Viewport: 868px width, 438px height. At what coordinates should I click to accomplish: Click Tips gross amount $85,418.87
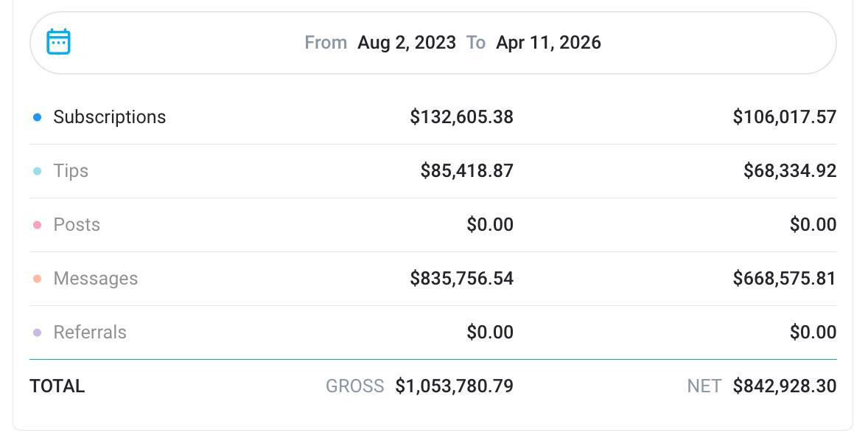(x=466, y=171)
